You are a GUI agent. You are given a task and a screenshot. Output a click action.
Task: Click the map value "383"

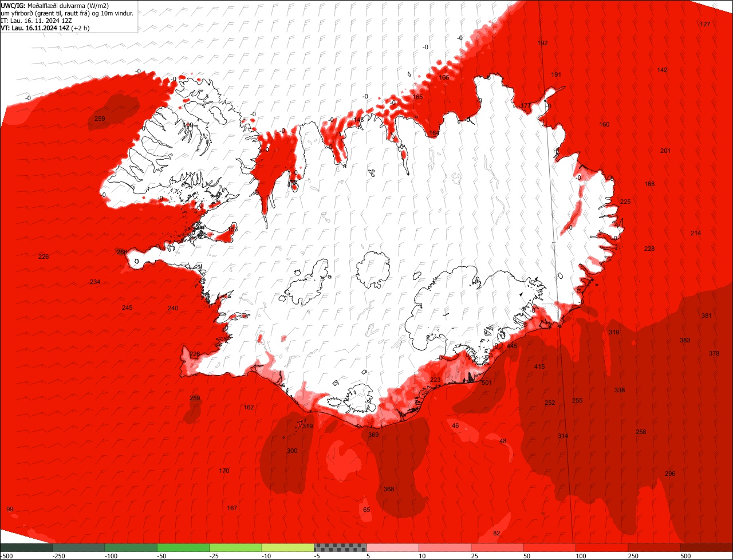point(685,340)
